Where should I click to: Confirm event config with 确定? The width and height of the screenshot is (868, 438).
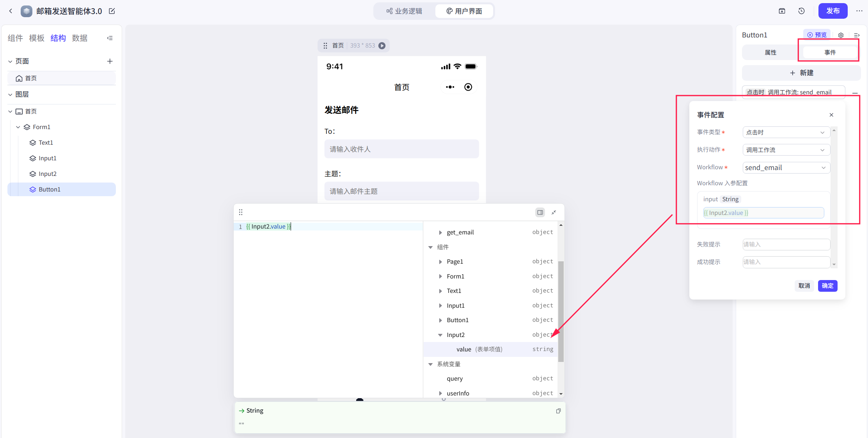[x=827, y=285]
